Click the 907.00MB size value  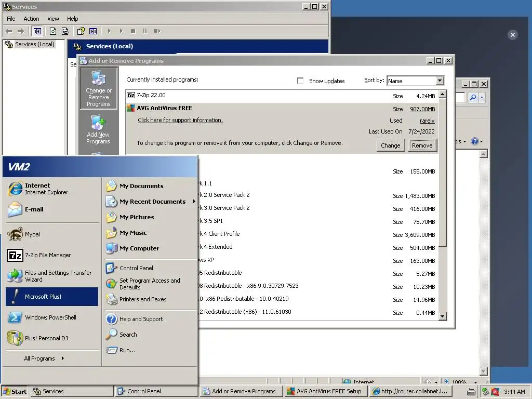coord(422,109)
